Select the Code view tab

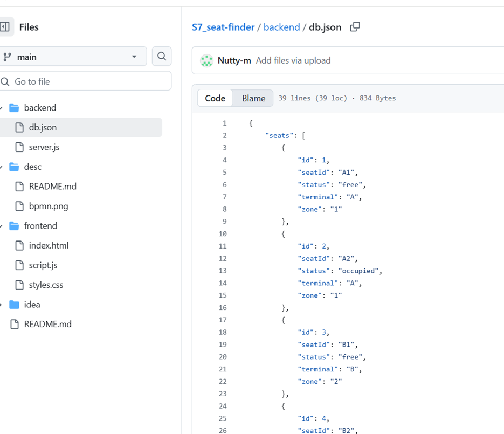click(215, 98)
